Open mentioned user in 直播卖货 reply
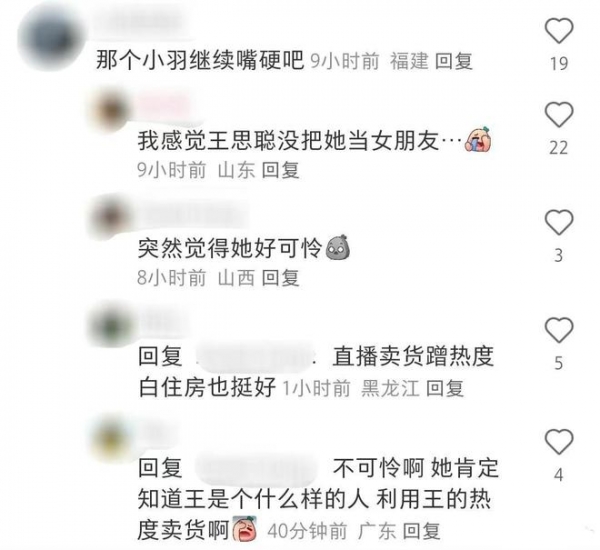 click(x=255, y=357)
